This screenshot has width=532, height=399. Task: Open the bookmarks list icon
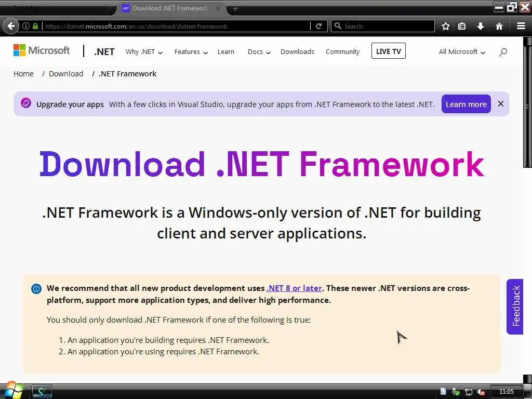(x=462, y=26)
